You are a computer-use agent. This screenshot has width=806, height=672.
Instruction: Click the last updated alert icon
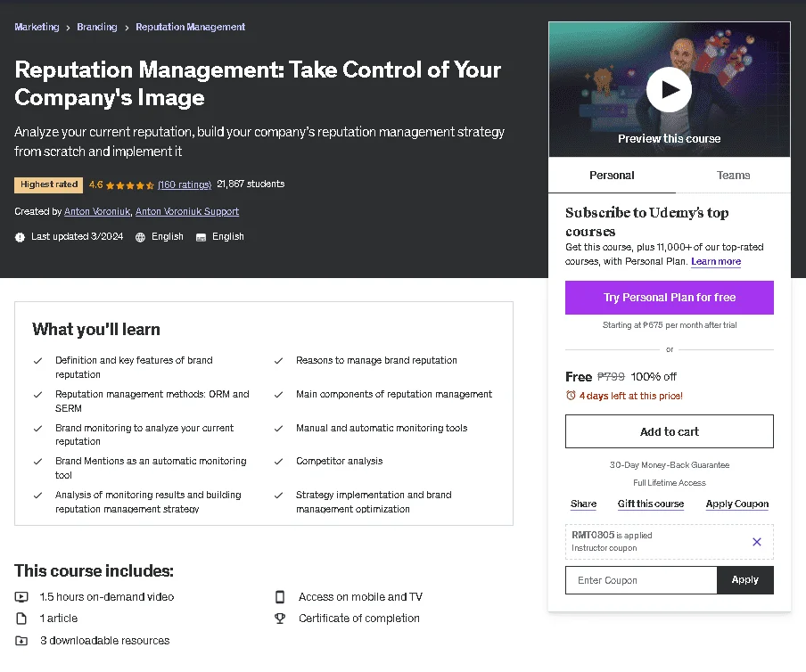[x=20, y=237]
